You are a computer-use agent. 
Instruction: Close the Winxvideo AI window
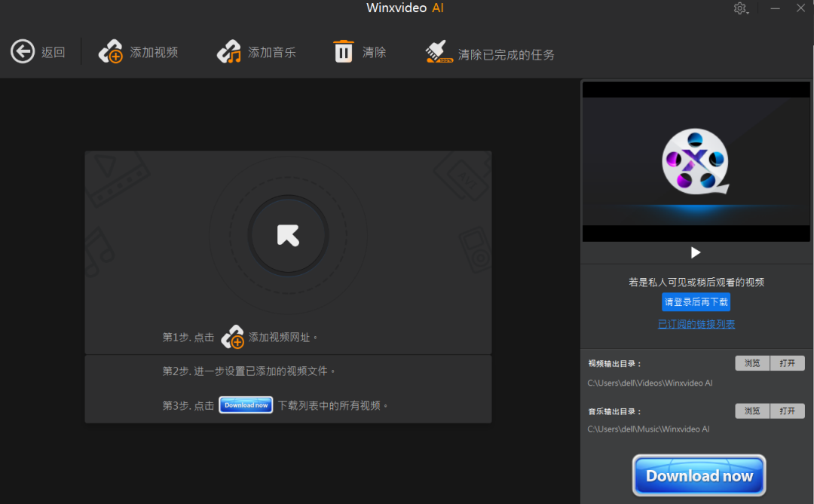tap(800, 8)
